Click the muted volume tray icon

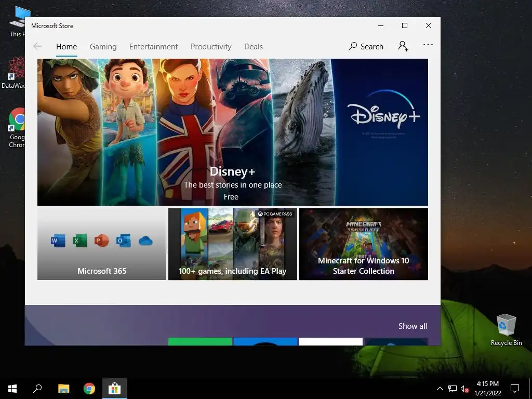click(x=465, y=389)
